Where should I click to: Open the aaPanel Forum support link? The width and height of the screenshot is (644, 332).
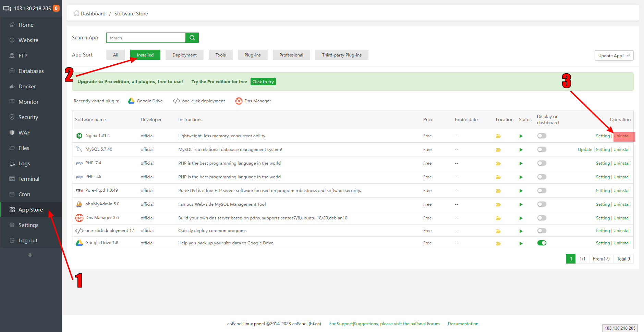(384, 324)
